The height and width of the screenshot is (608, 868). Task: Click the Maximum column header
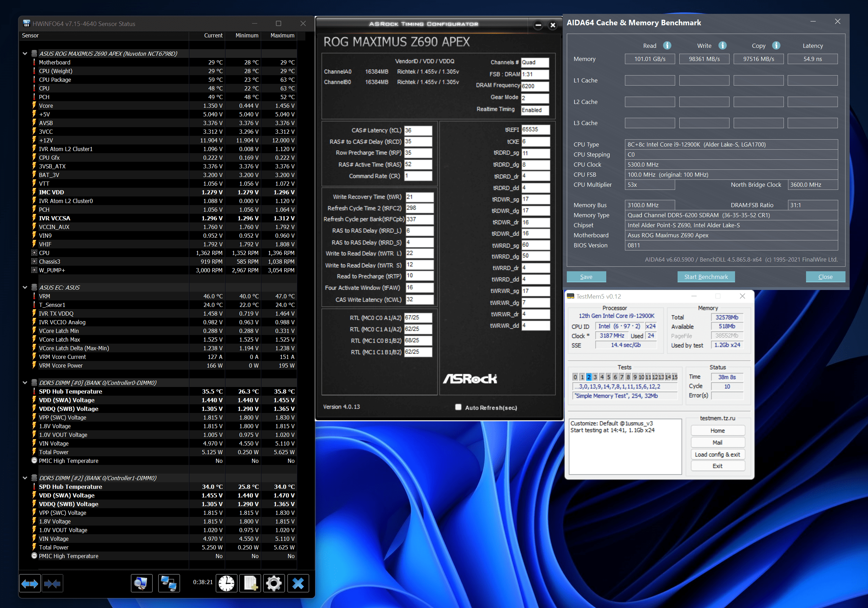tap(279, 35)
